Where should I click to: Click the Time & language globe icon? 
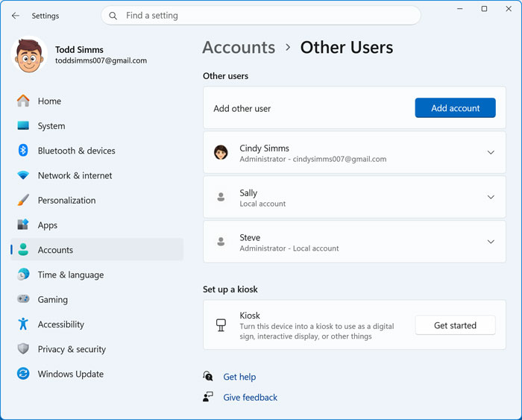(x=23, y=274)
